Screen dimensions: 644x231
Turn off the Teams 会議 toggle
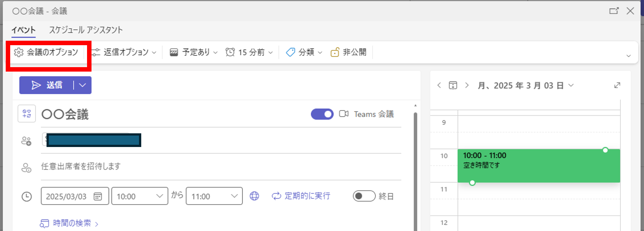(x=322, y=114)
